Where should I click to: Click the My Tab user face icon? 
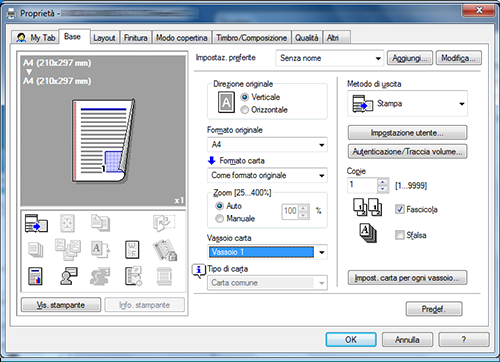[x=21, y=37]
